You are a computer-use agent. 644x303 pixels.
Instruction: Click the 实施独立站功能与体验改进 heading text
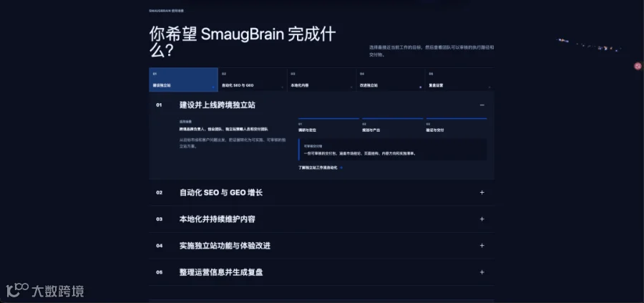click(x=225, y=246)
